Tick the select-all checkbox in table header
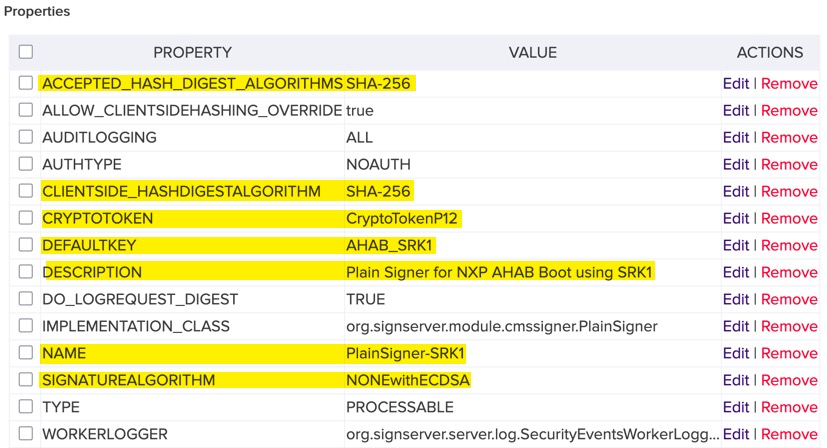The height and width of the screenshot is (448, 827). point(26,52)
